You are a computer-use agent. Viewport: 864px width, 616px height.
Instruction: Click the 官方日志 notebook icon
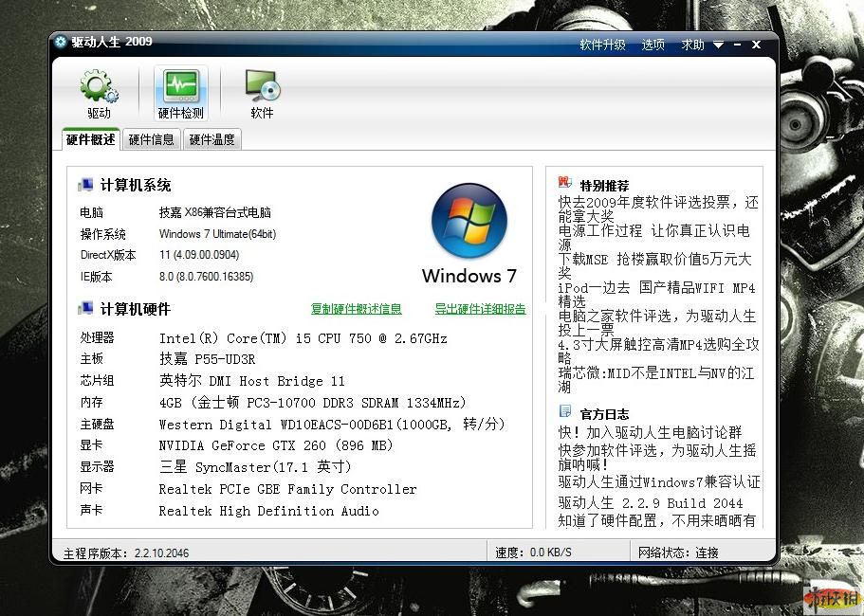coord(565,412)
